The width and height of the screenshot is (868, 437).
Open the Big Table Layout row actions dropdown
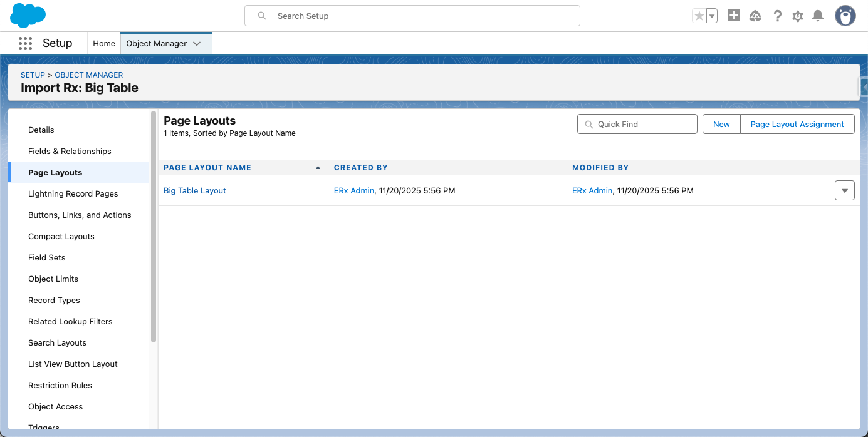(x=844, y=190)
